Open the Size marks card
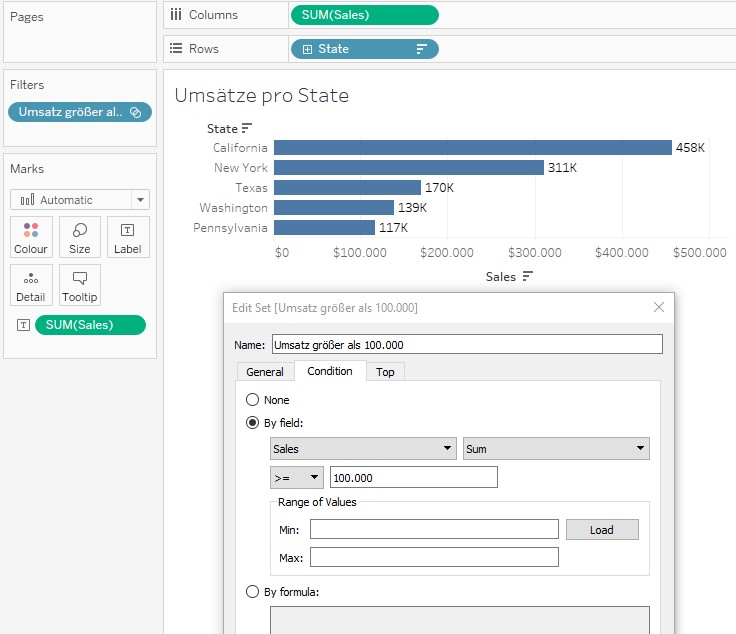Viewport: 736px width, 634px height. click(x=80, y=237)
